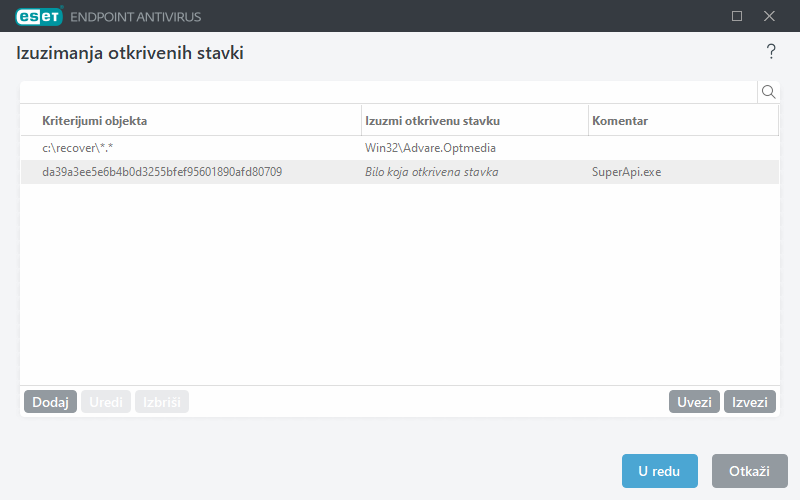
Task: Click the Izbriši button
Action: (161, 402)
